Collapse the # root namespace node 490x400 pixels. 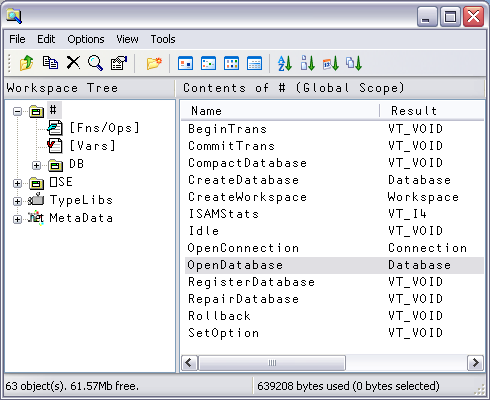click(17, 111)
